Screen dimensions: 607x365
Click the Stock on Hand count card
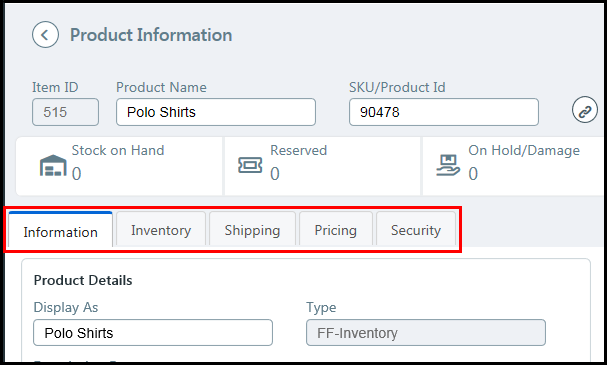pos(119,166)
